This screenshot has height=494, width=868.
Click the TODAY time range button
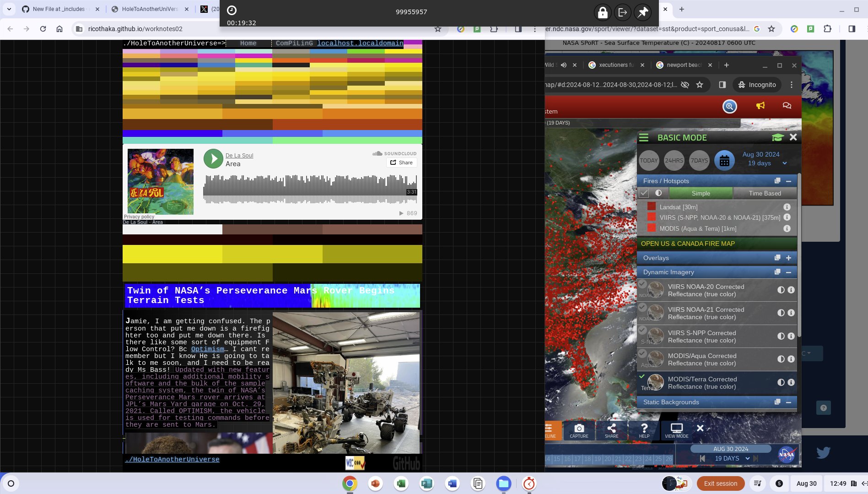(x=648, y=161)
